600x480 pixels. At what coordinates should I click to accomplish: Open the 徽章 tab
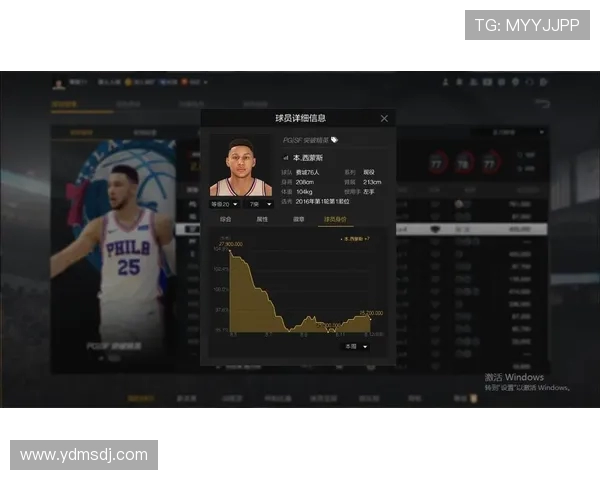(298, 218)
